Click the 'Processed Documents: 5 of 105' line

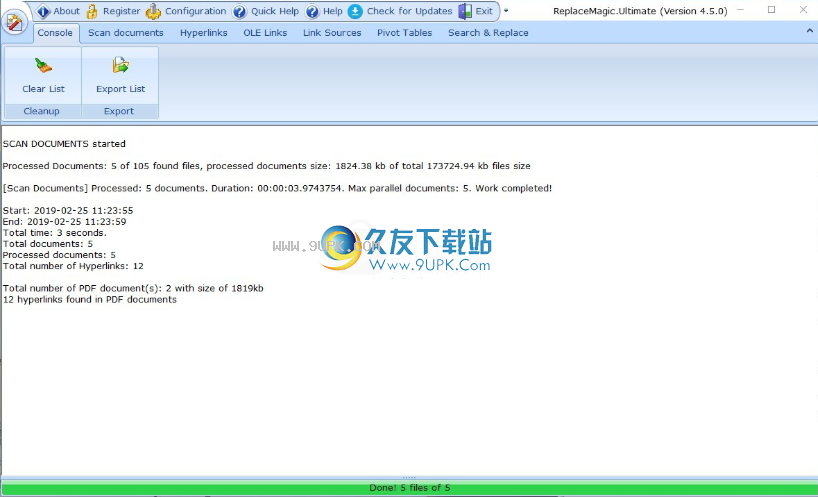click(x=267, y=166)
